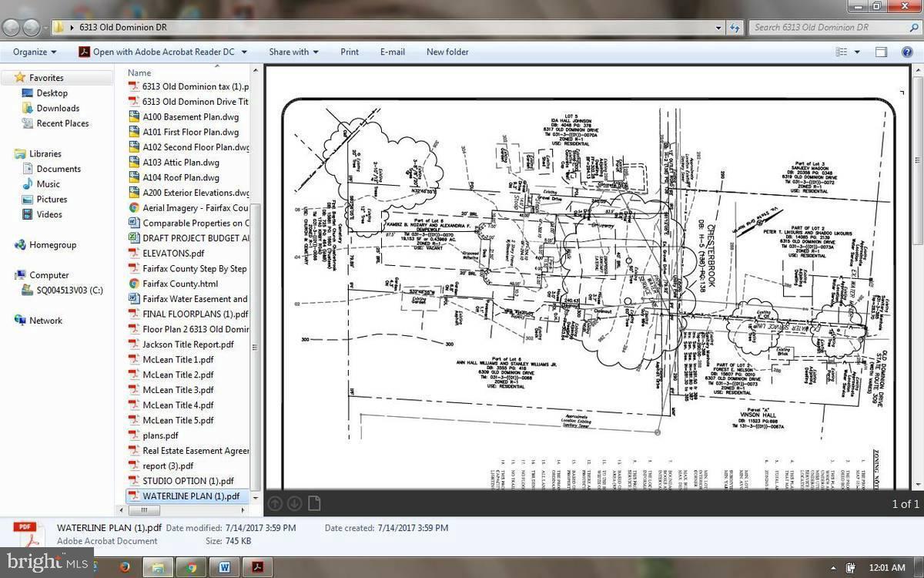Click previous page arrow in preview pane
This screenshot has width=924, height=578.
(275, 503)
